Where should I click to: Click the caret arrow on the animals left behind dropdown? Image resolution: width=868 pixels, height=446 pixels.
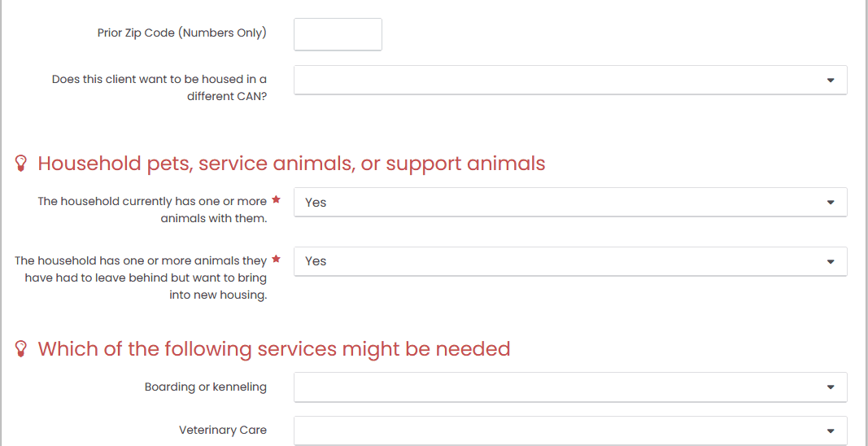831,261
